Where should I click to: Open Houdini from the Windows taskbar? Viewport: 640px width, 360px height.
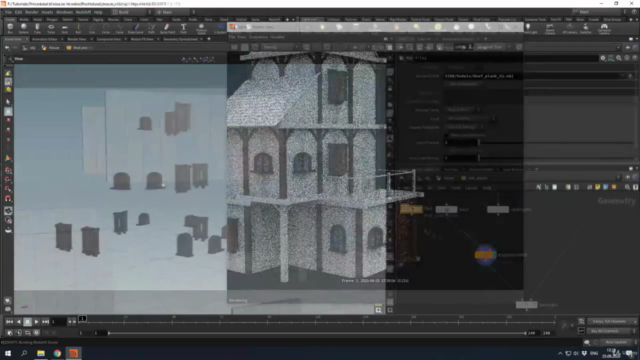(x=73, y=353)
